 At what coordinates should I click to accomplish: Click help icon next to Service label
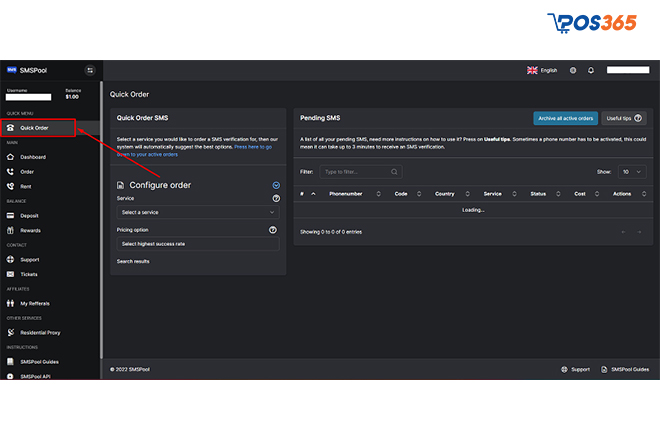point(276,198)
